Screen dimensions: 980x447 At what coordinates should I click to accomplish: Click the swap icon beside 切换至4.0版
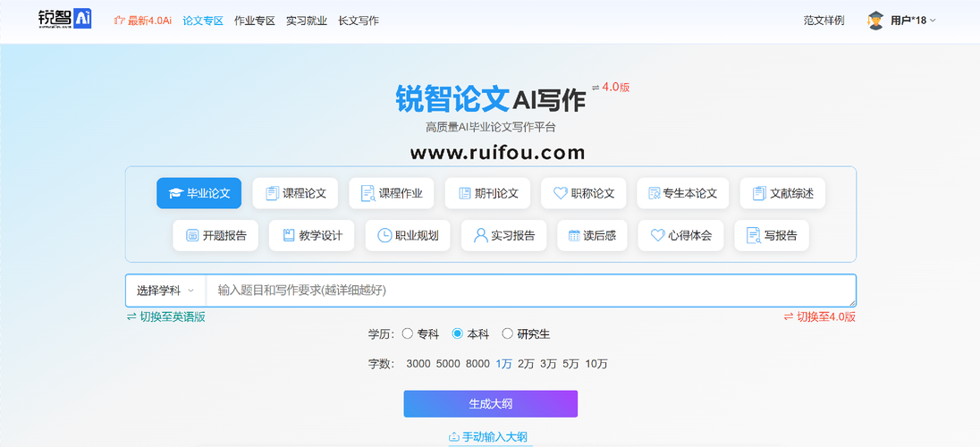788,317
